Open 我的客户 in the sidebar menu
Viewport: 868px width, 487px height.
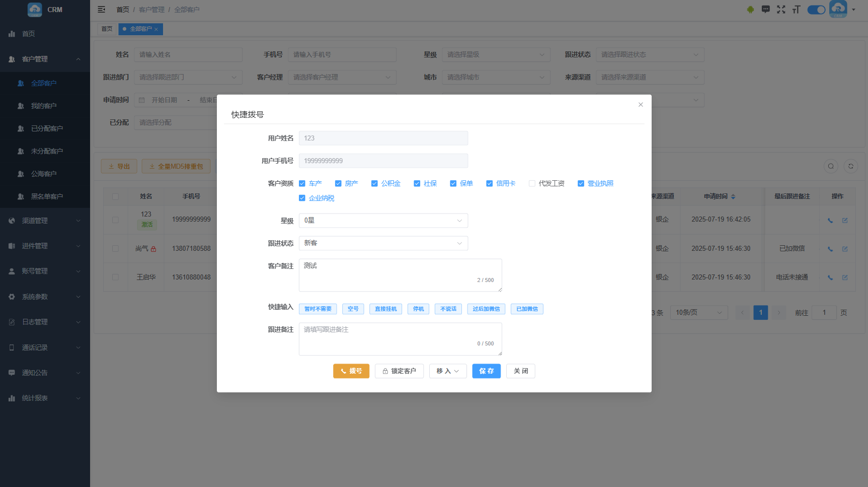click(x=44, y=106)
